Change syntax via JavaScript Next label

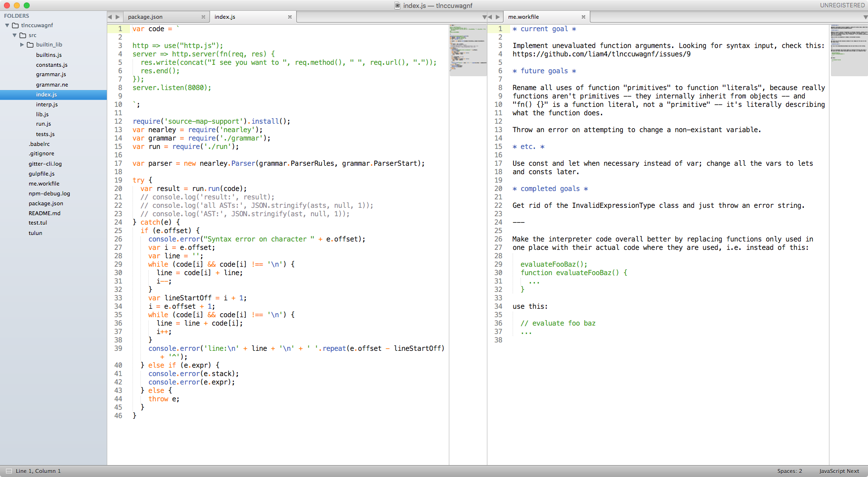point(839,471)
